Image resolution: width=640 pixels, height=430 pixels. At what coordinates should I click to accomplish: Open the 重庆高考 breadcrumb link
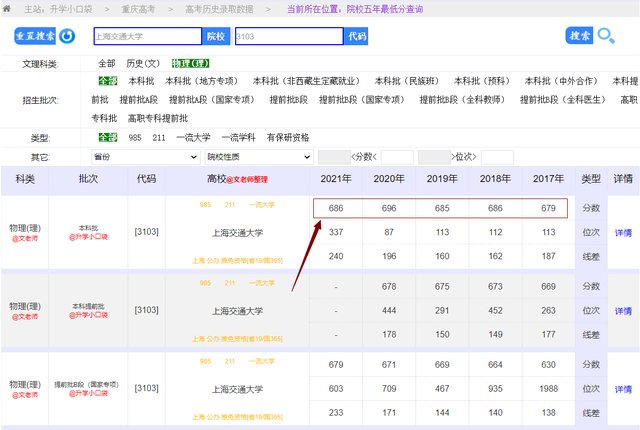coord(138,9)
